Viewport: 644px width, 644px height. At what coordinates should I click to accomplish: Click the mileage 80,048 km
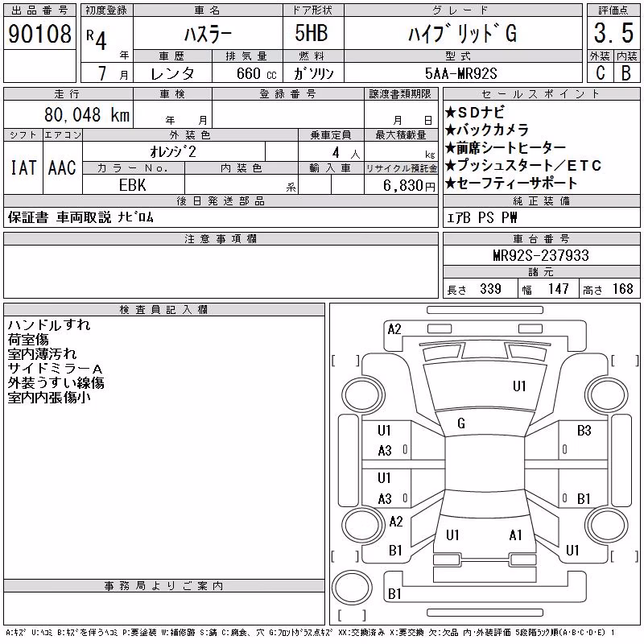87,114
